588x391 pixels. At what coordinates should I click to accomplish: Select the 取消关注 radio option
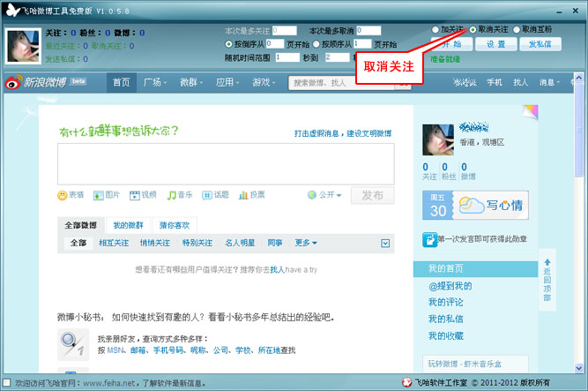473,29
